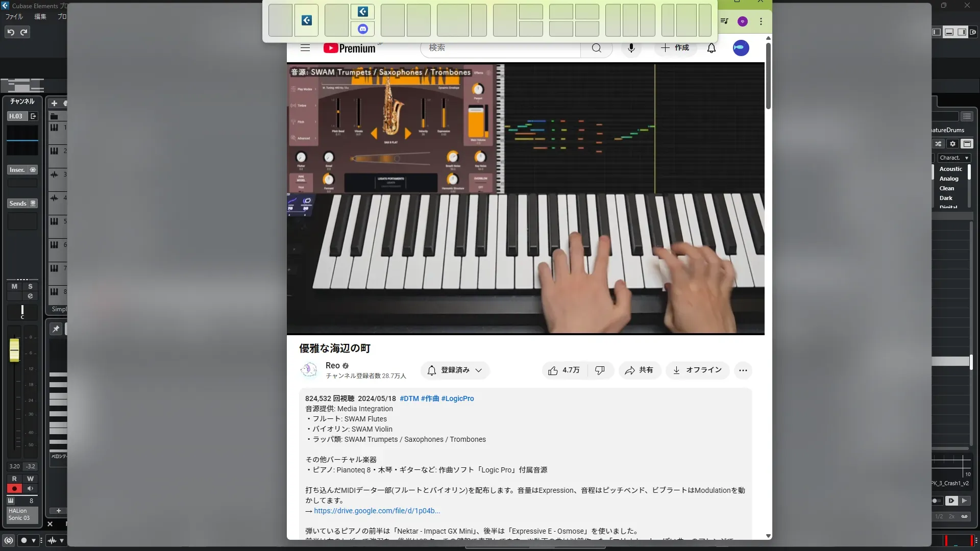The height and width of the screenshot is (551, 980).
Task: Toggle record enable red button
Action: point(14,488)
